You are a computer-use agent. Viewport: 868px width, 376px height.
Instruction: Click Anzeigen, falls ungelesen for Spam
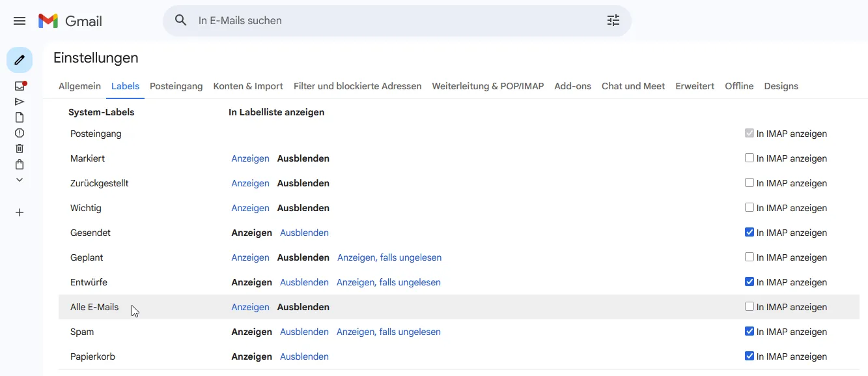(x=388, y=332)
